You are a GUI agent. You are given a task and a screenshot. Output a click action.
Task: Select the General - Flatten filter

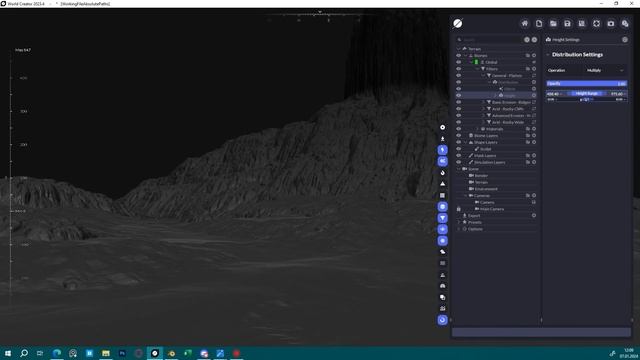pos(506,76)
